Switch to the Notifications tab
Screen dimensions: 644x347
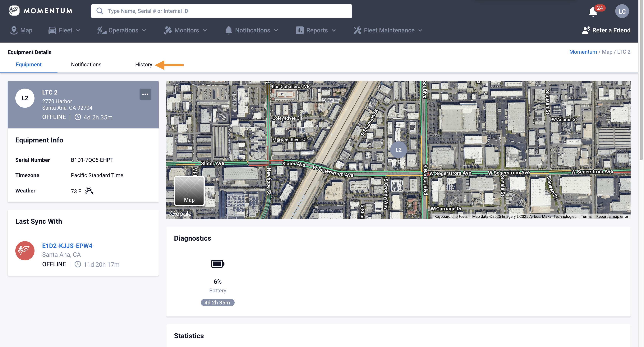pyautogui.click(x=86, y=64)
